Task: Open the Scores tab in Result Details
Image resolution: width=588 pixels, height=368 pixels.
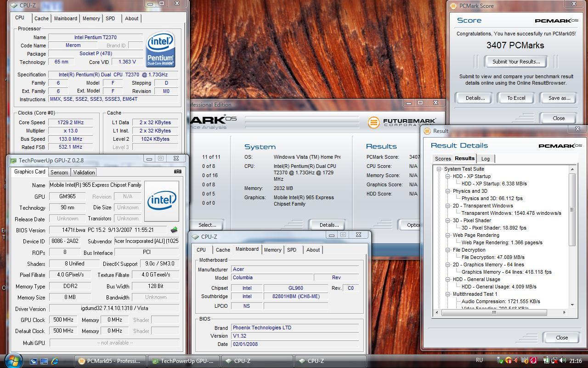Action: (443, 159)
